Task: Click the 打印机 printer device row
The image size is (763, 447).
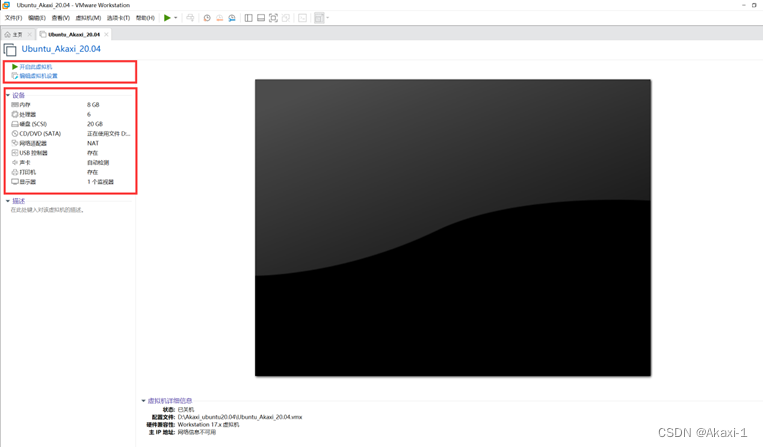Action: point(71,172)
